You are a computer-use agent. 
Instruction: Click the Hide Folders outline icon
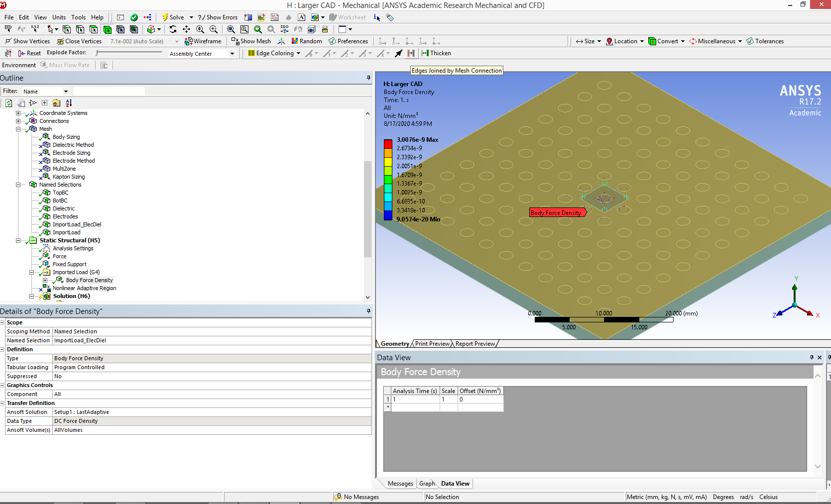(x=56, y=103)
